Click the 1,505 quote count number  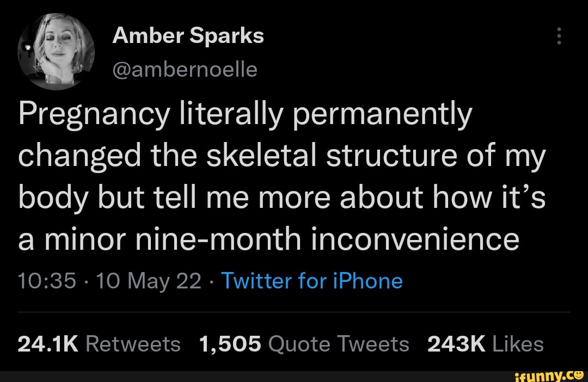(x=230, y=344)
